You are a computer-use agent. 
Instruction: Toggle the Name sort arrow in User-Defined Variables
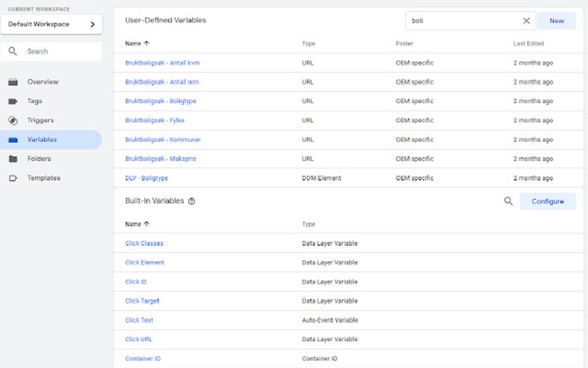click(145, 43)
